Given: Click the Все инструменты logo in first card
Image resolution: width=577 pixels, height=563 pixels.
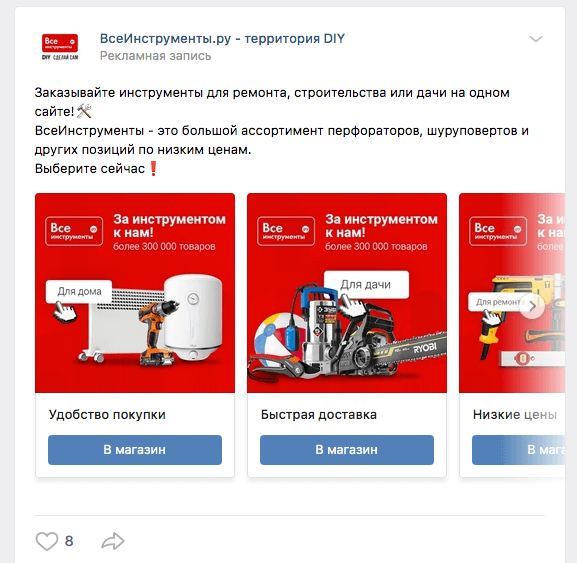Looking at the screenshot, I should point(74,231).
